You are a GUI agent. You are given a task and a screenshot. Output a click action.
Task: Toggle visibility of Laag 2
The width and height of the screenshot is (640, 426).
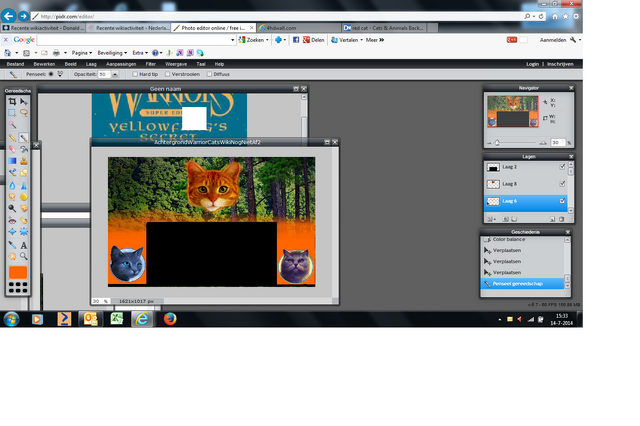click(562, 167)
